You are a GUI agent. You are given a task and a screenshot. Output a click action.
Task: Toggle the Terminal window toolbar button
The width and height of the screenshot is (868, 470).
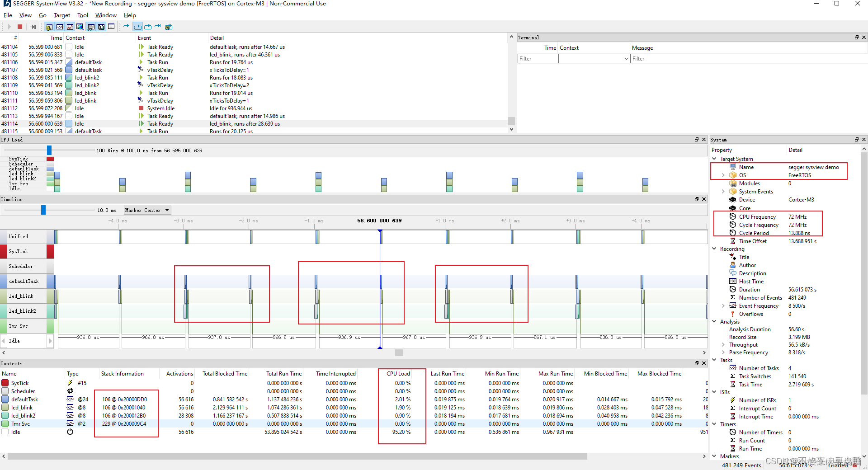91,27
